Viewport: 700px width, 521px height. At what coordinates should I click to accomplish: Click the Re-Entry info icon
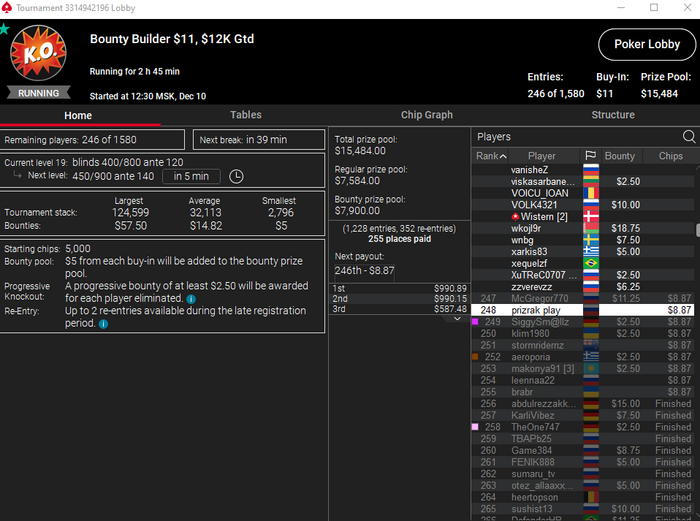[x=103, y=324]
